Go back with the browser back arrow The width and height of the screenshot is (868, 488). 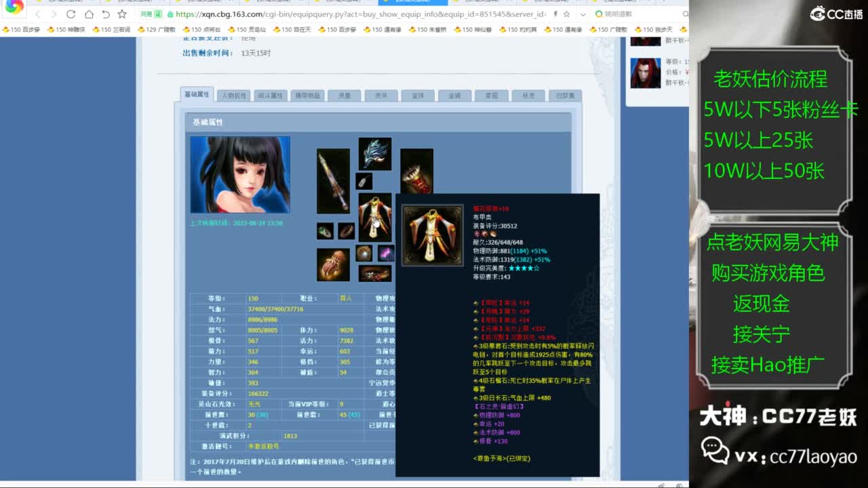pyautogui.click(x=37, y=14)
